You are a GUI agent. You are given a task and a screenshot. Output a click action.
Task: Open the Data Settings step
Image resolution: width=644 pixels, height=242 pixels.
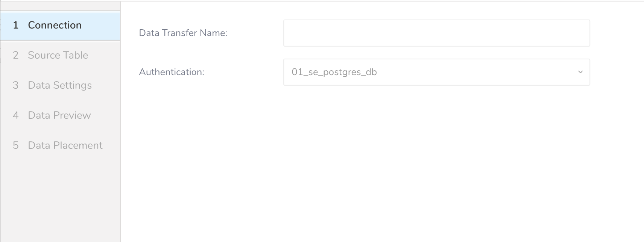click(x=60, y=85)
